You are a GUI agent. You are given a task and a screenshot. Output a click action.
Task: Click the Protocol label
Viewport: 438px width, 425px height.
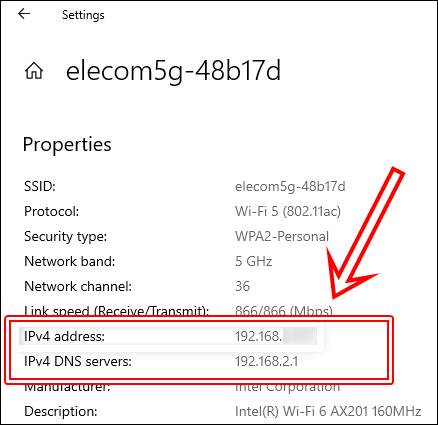tap(52, 211)
